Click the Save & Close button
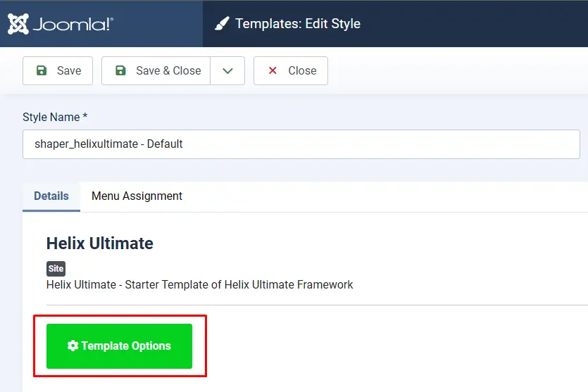The width and height of the screenshot is (588, 392). [x=156, y=71]
